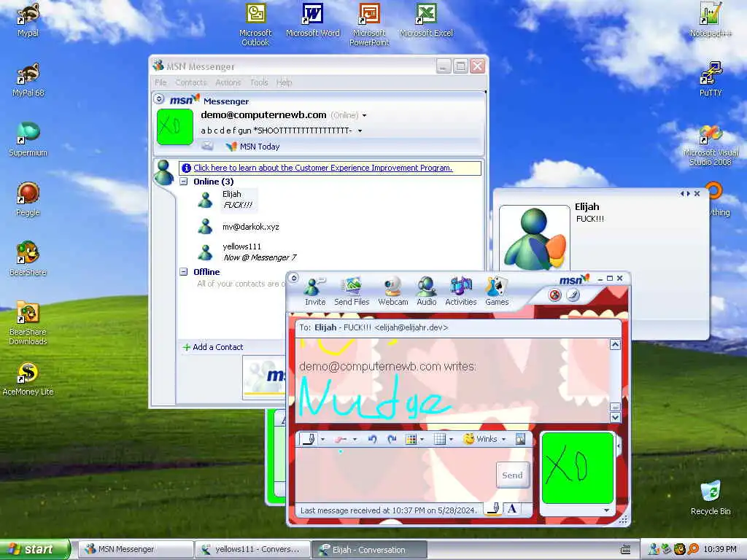Click the e-mail inbox envelope icon
This screenshot has height=560, width=747.
(207, 146)
